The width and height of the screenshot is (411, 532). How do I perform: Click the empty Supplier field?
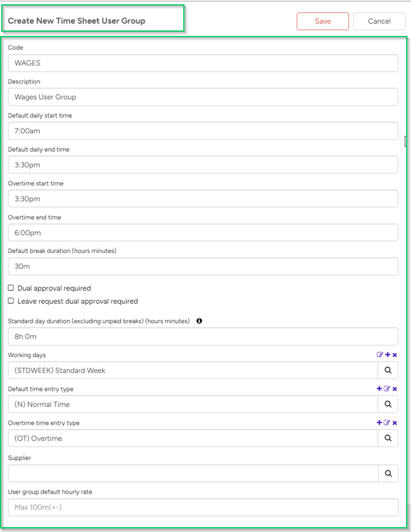click(x=193, y=473)
